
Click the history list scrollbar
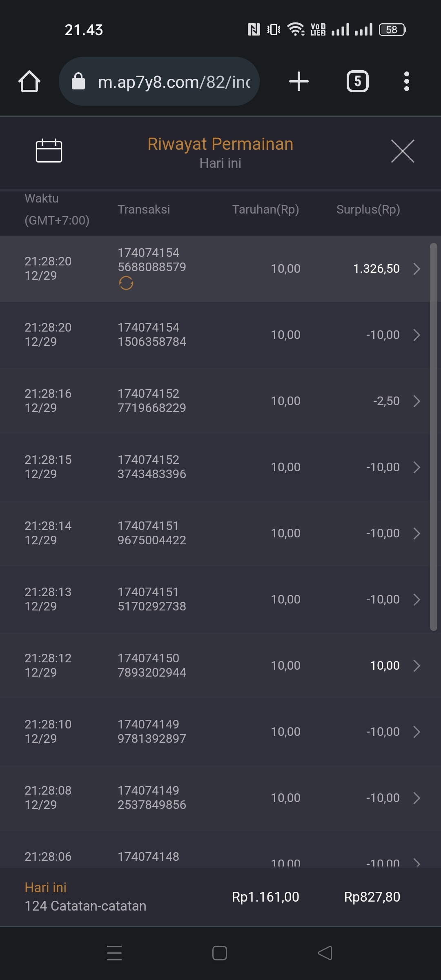point(434,437)
